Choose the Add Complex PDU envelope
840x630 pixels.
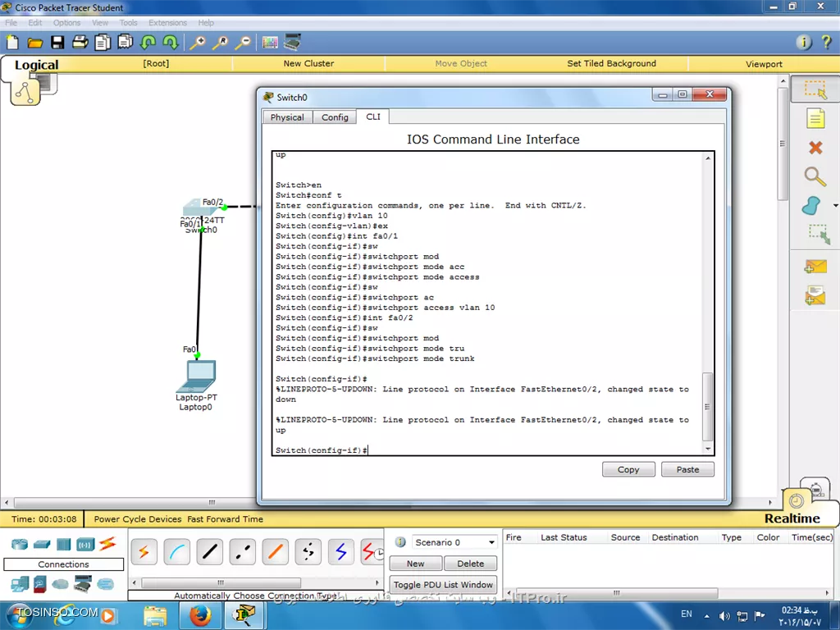pos(815,294)
